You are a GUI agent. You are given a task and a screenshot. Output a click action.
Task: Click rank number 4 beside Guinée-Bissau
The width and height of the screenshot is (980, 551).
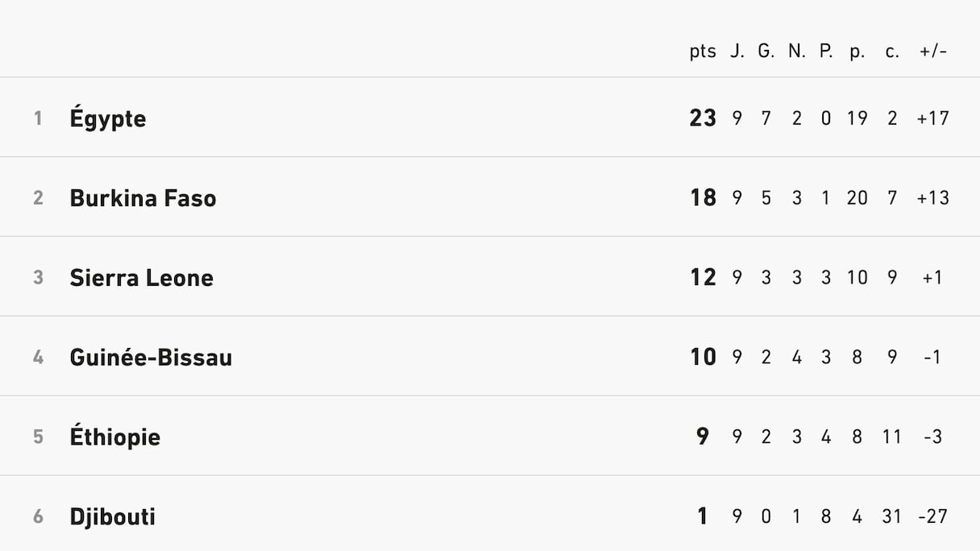(38, 358)
